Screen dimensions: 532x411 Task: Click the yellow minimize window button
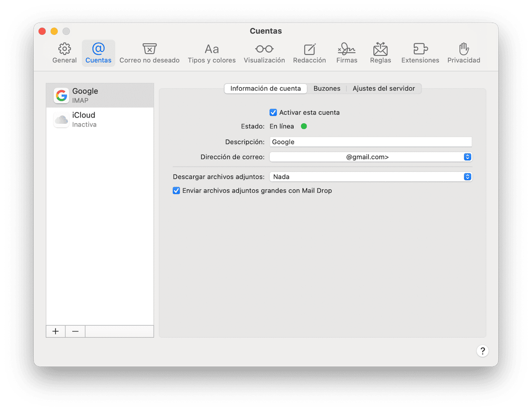coord(54,31)
